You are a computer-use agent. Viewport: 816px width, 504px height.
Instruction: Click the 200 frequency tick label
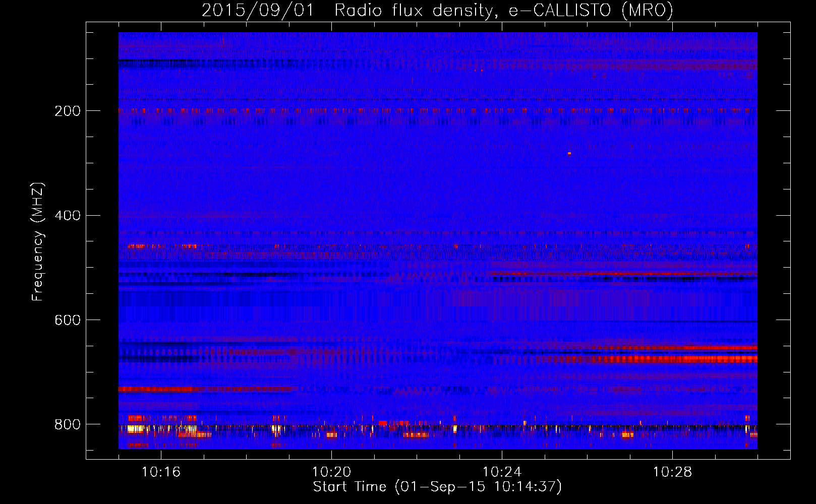(x=68, y=111)
